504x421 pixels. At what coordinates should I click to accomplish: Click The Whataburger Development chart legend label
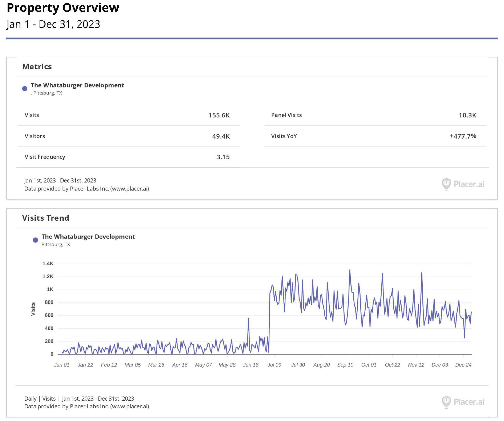pos(88,237)
